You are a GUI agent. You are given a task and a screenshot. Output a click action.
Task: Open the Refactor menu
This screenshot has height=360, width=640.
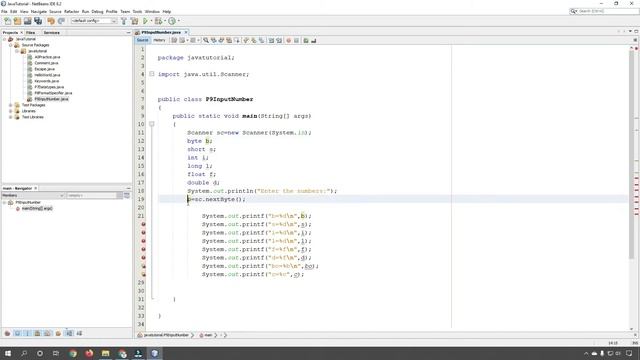click(x=71, y=11)
